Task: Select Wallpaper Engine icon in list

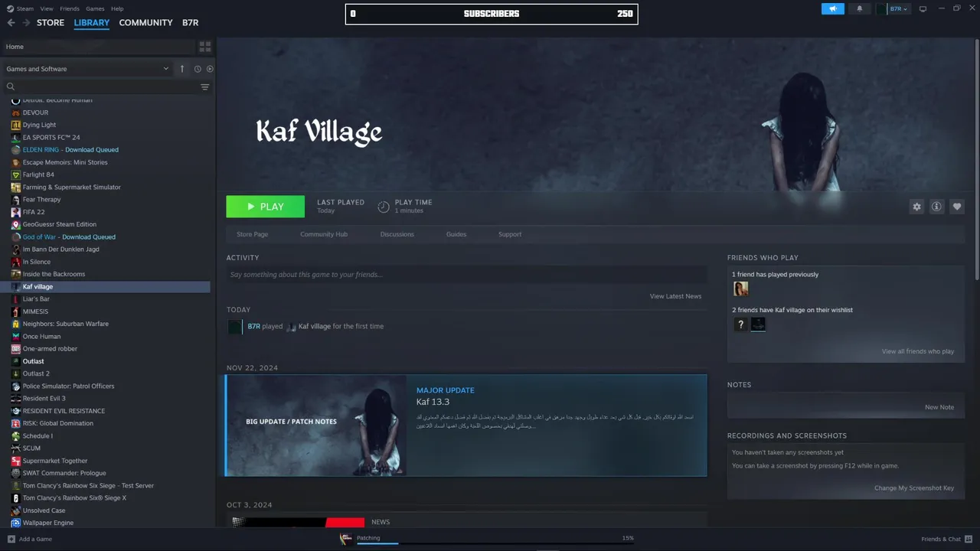Action: coord(16,523)
